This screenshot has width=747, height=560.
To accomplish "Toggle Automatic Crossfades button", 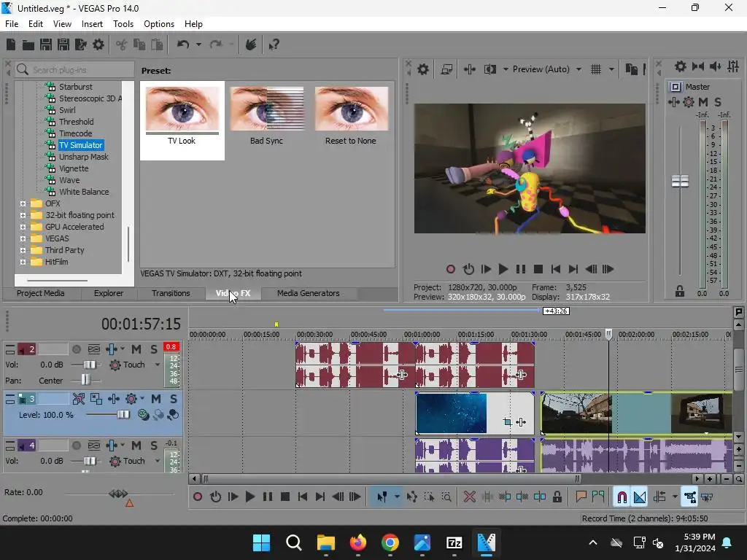I will tap(640, 497).
